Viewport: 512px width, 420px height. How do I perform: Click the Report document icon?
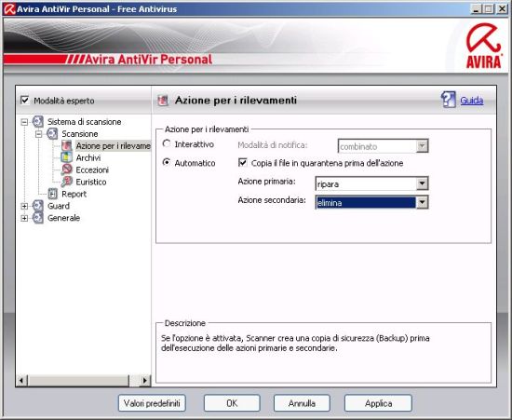52,194
